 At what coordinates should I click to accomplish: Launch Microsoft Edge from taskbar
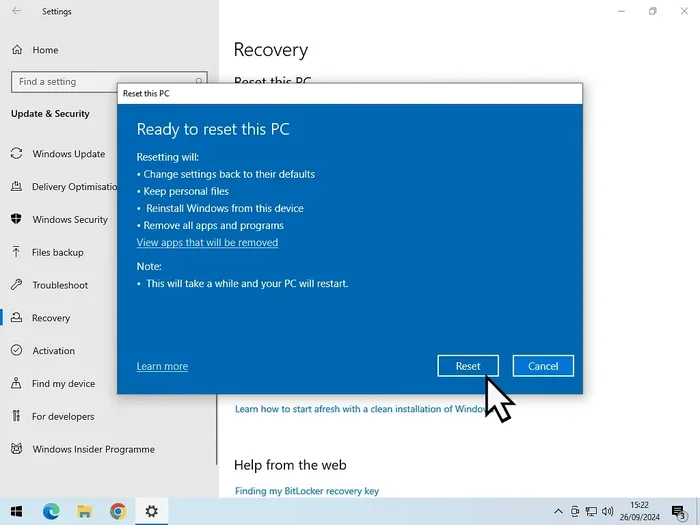pos(51,511)
